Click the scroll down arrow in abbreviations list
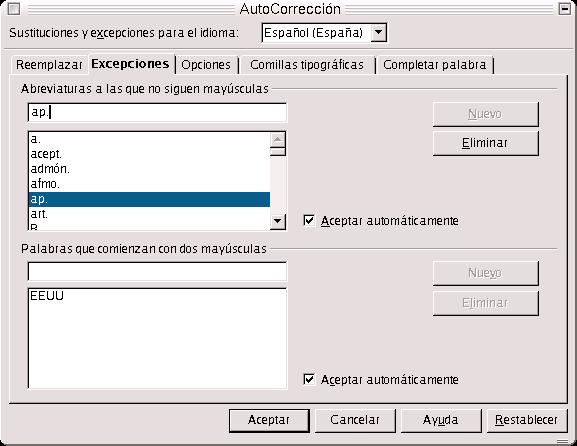Image resolution: width=577 pixels, height=446 pixels. (x=278, y=222)
